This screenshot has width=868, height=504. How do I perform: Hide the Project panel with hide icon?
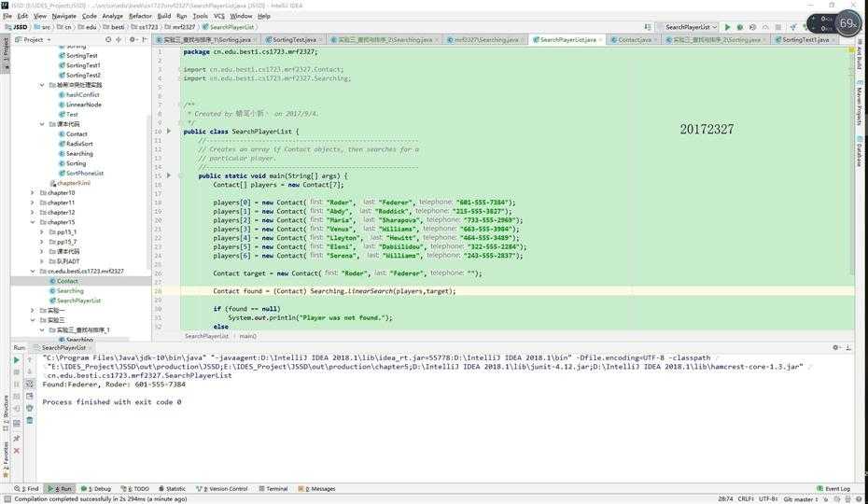click(145, 39)
